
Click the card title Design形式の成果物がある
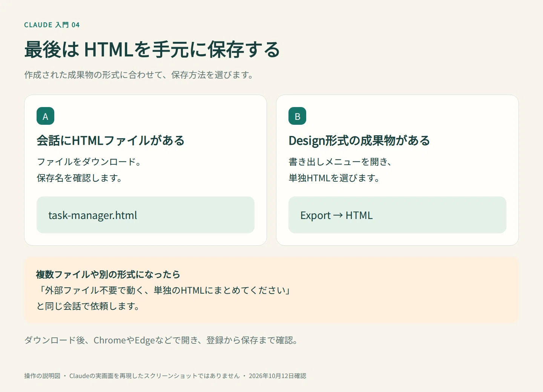pyautogui.click(x=359, y=141)
